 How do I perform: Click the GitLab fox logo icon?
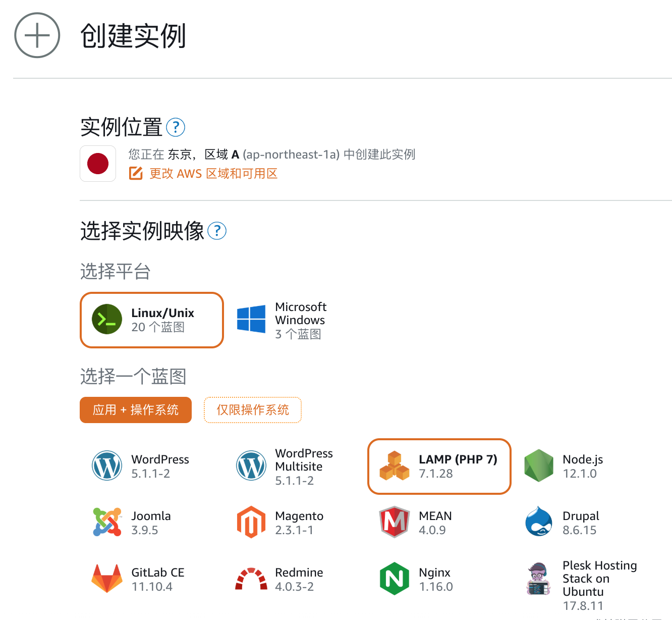[x=107, y=579]
